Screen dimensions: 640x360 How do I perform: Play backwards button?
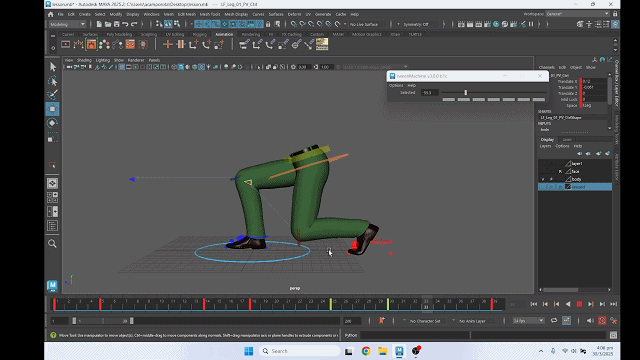point(568,304)
